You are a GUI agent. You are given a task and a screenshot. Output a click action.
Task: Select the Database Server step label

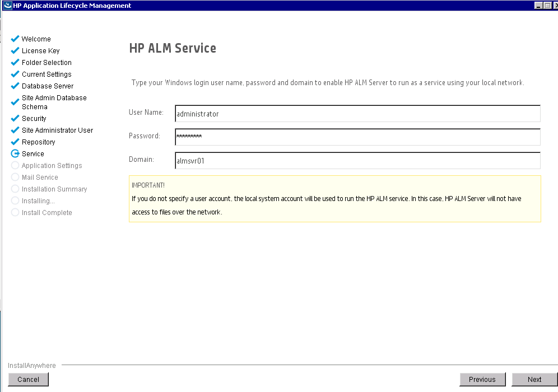pos(48,86)
